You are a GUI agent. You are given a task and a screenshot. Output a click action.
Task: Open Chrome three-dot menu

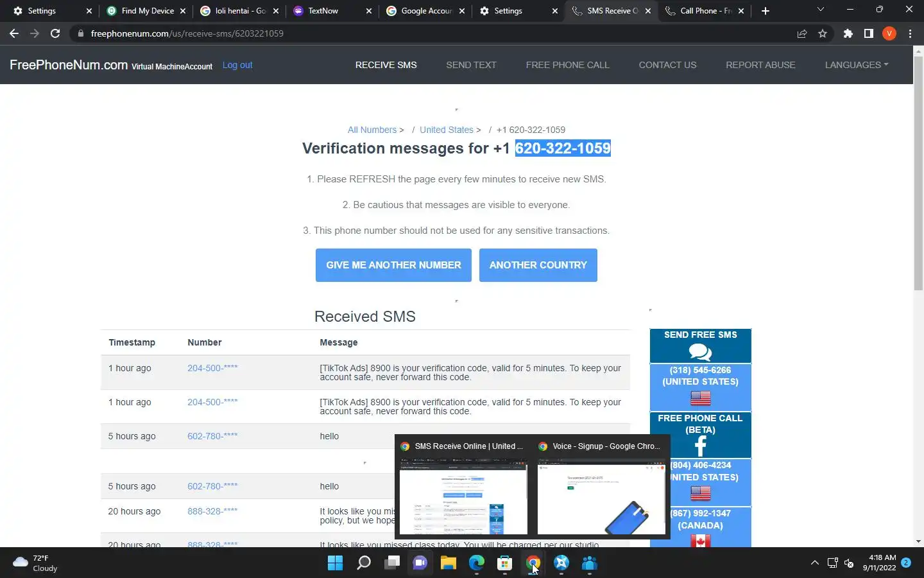tap(910, 33)
